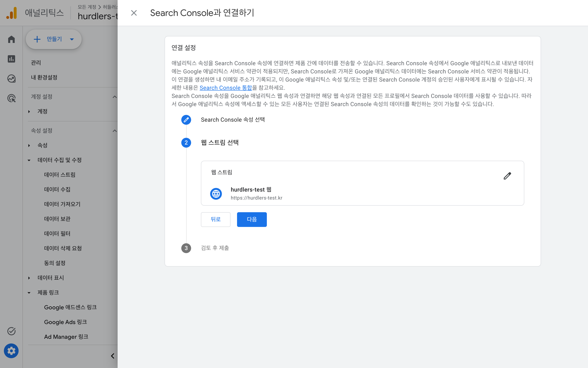Viewport: 588px width, 368px height.
Task: Open Google 애드센스 링크
Action: (x=70, y=307)
